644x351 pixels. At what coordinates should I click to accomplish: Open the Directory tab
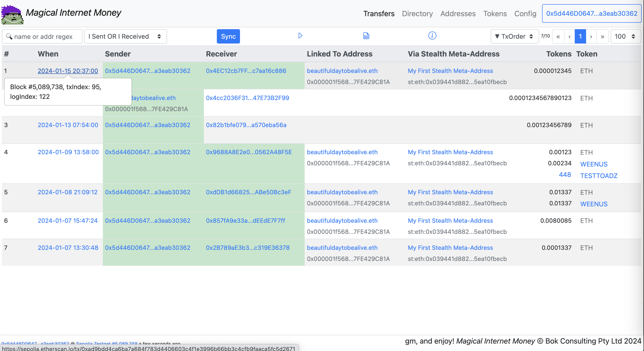[417, 13]
